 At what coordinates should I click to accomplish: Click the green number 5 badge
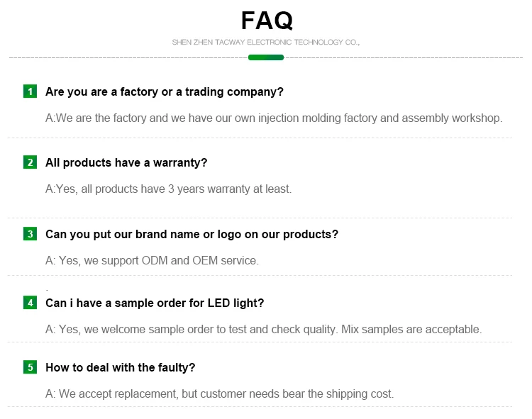point(30,367)
